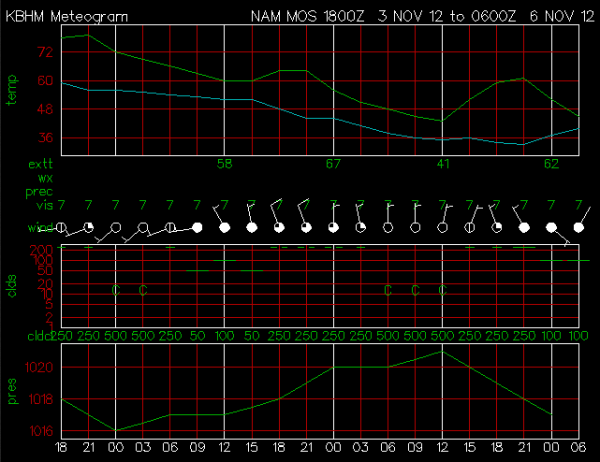Click the rightmost wind barb circle
600x462 pixels.
[578, 227]
